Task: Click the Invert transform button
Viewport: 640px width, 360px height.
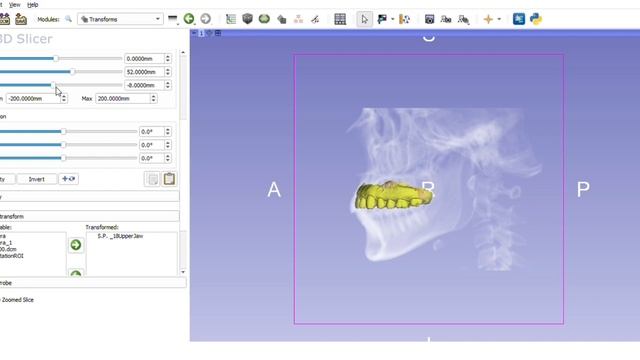Action: point(37,179)
